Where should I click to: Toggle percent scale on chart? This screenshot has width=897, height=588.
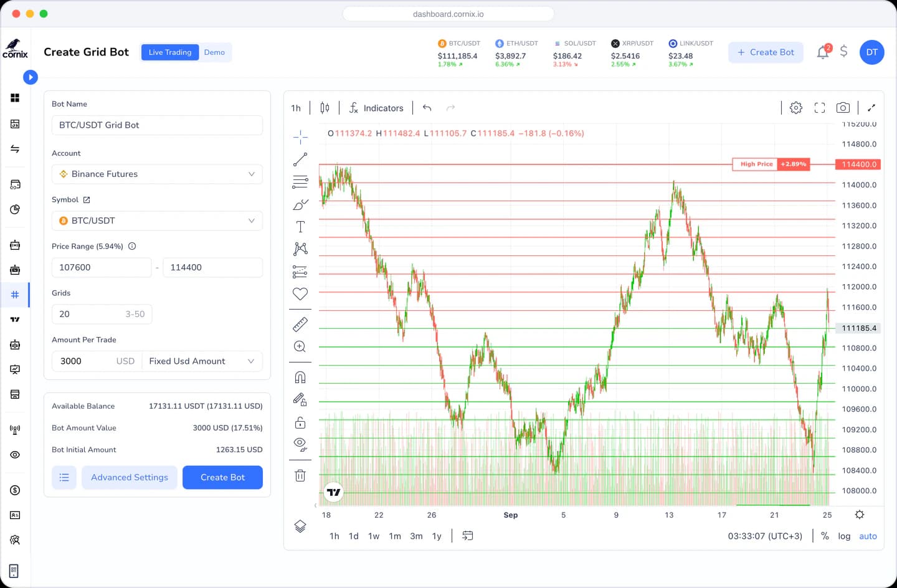pos(825,536)
